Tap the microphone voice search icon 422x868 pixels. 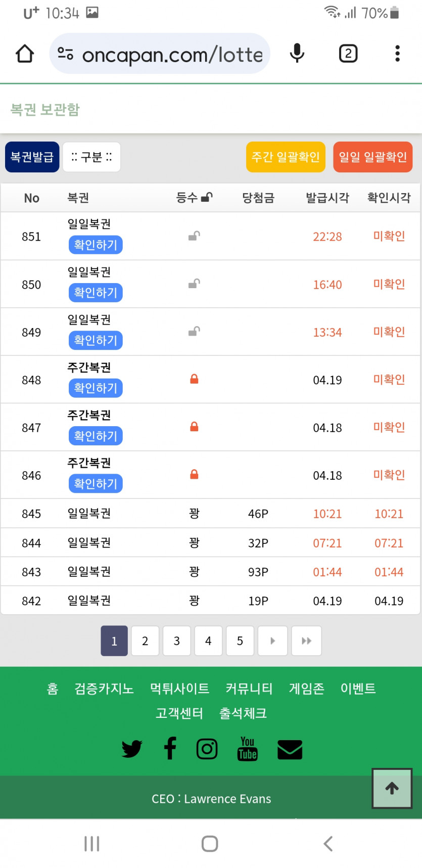click(x=297, y=54)
